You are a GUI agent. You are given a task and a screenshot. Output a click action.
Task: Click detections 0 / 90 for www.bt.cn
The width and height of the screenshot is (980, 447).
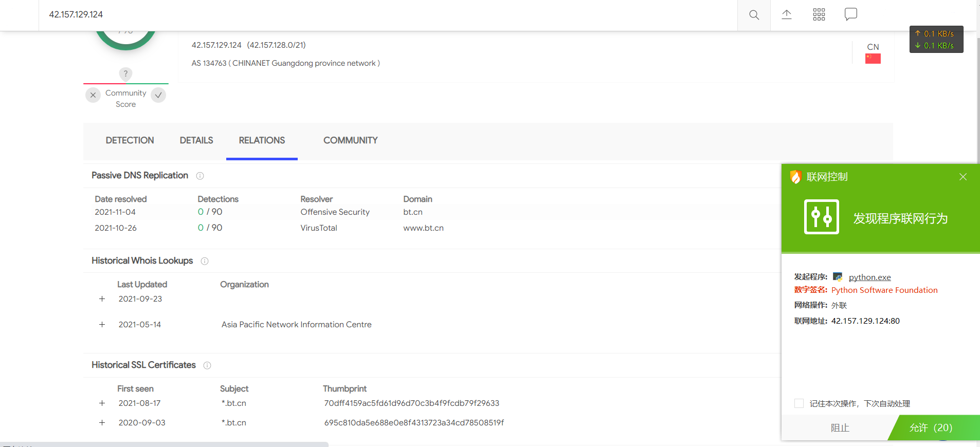point(210,228)
